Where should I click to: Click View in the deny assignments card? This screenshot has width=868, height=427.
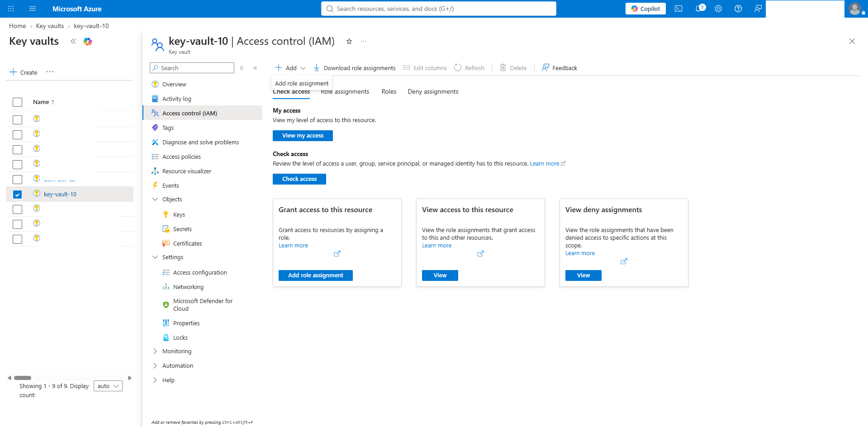583,275
